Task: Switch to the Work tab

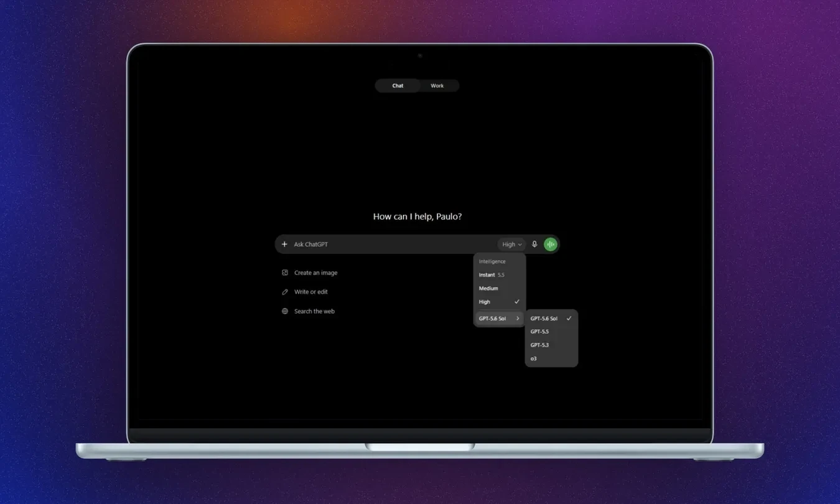Action: (437, 86)
